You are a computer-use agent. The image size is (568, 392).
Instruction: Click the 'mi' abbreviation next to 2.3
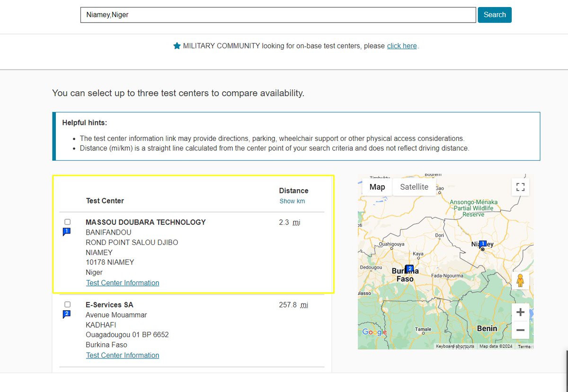(x=296, y=222)
